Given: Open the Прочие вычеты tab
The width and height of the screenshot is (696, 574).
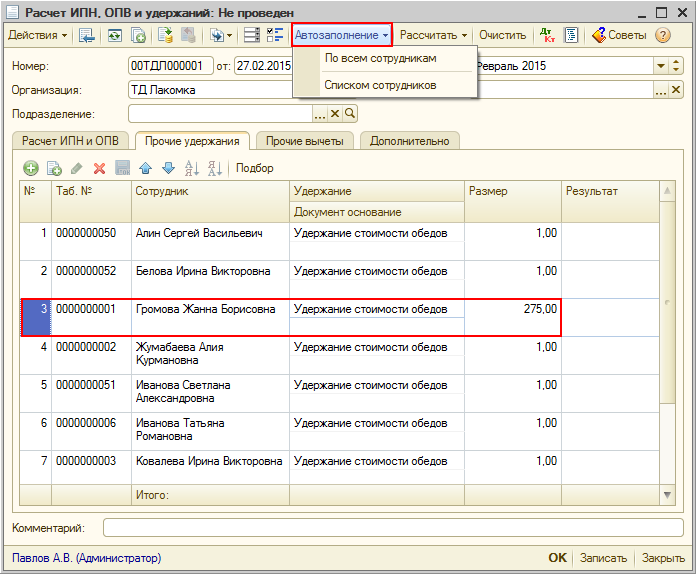Looking at the screenshot, I should click(305, 141).
